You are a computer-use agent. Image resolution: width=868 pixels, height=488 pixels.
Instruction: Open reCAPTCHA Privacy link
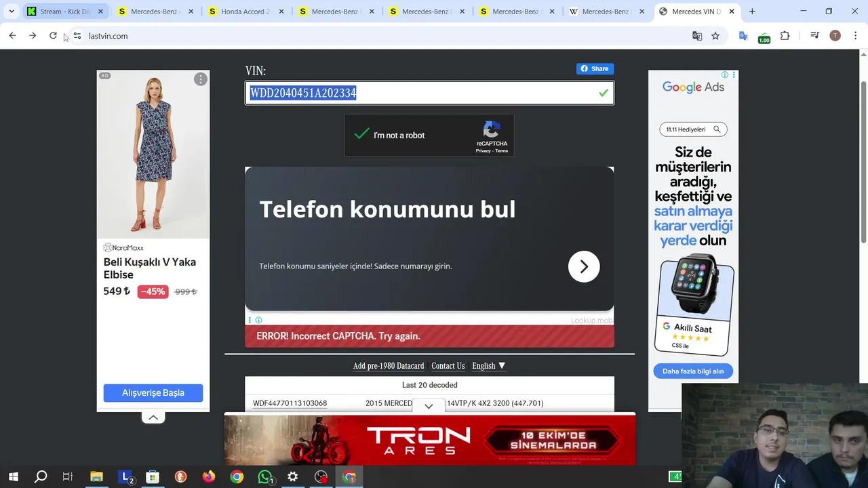tap(483, 150)
